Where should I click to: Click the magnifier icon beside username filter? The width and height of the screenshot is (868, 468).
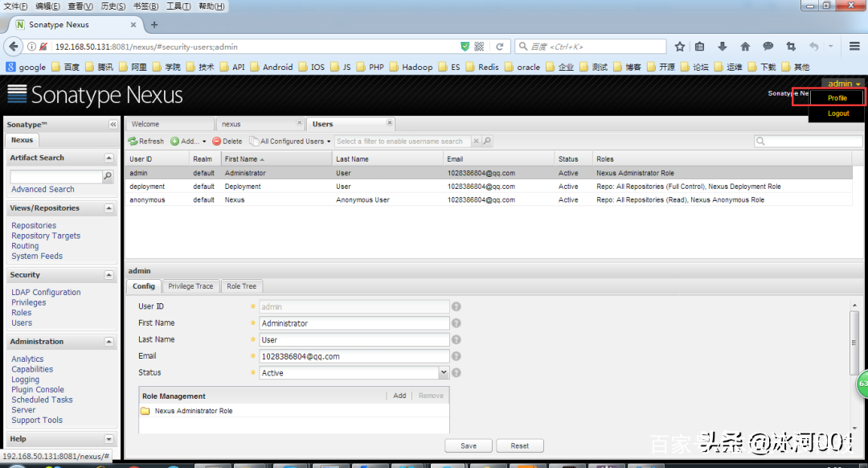[x=487, y=142]
